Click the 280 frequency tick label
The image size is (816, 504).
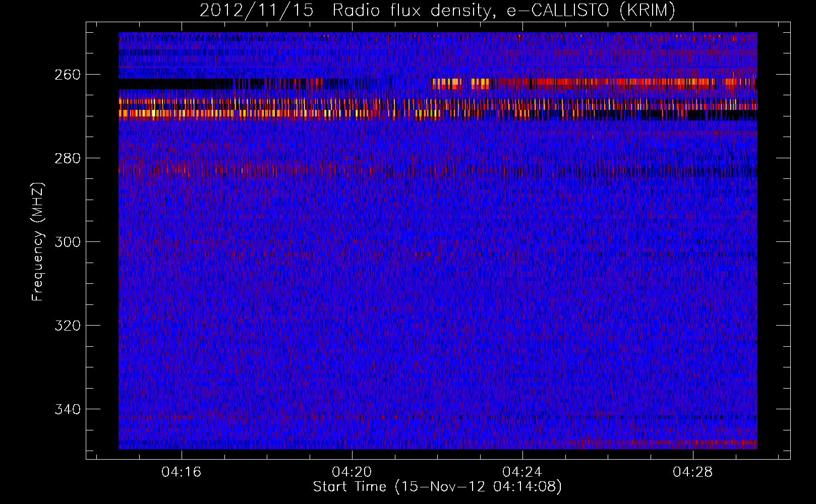(67, 158)
